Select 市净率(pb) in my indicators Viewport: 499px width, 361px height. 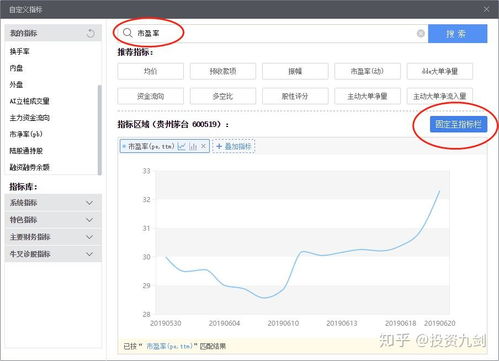[x=26, y=134]
